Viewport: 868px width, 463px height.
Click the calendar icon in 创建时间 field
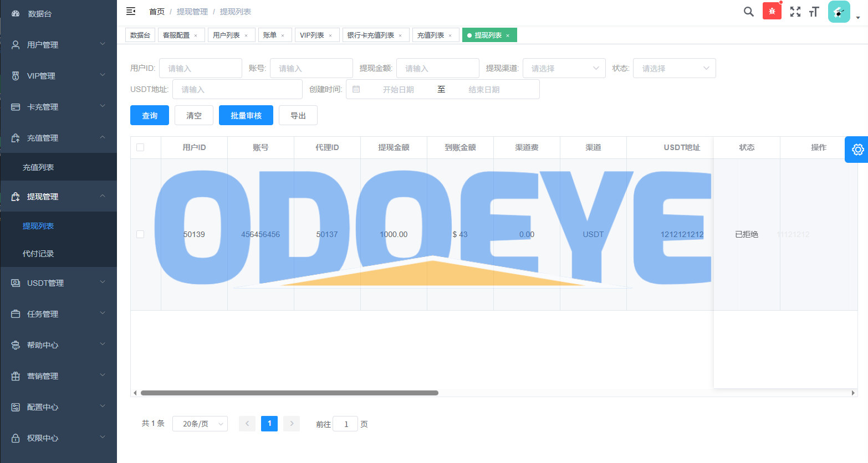click(x=356, y=89)
